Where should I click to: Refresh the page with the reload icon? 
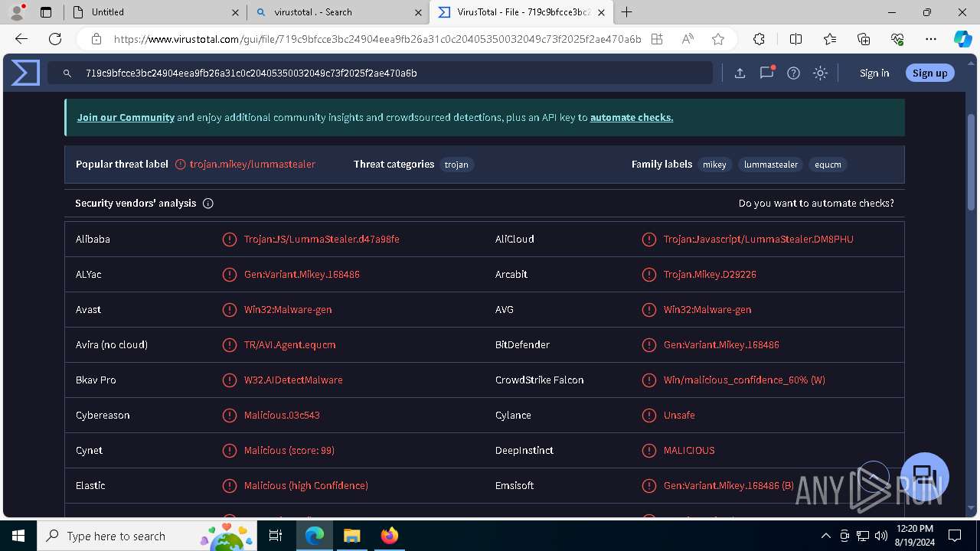(55, 39)
